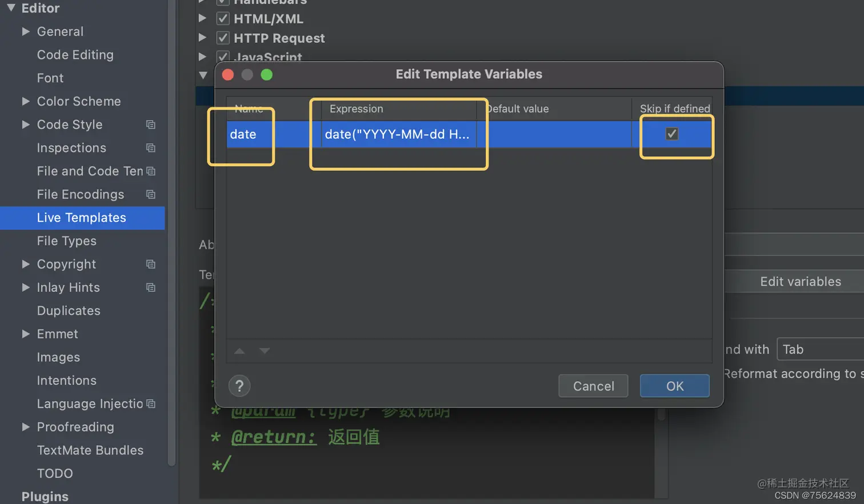The height and width of the screenshot is (504, 864).
Task: Click the settings sidebar scrollbar
Action: coord(171,233)
